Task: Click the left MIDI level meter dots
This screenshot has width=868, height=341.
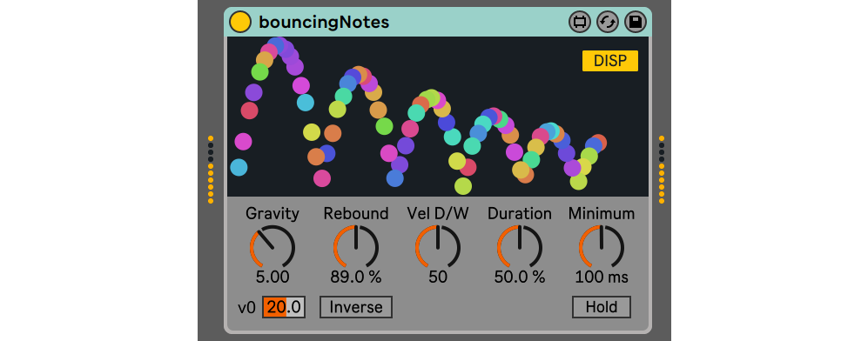Action: (x=211, y=169)
